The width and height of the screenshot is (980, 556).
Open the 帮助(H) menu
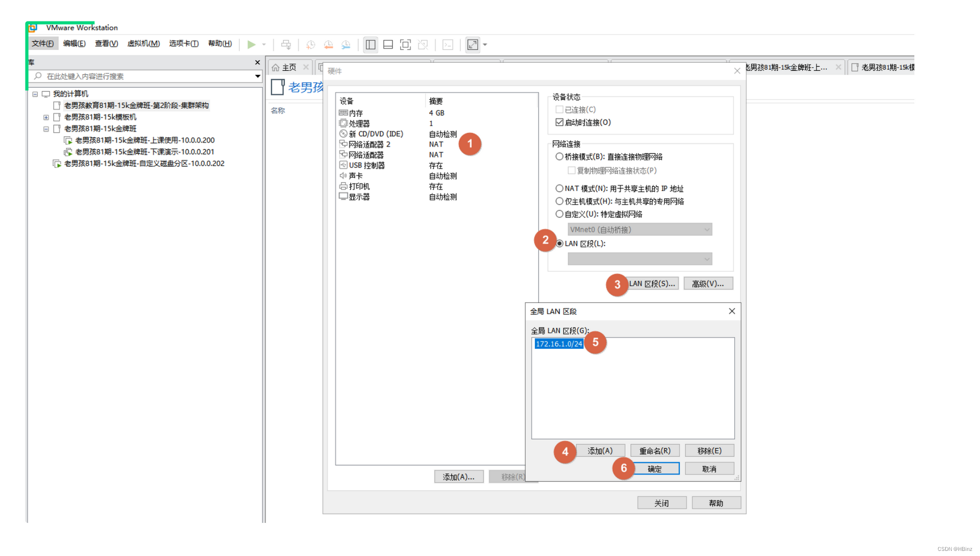pos(220,43)
